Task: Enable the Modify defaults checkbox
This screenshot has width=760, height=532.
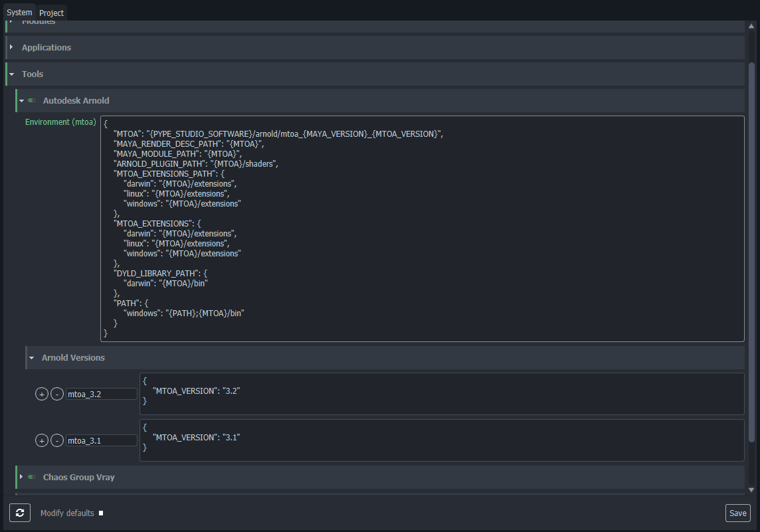Action: 100,513
